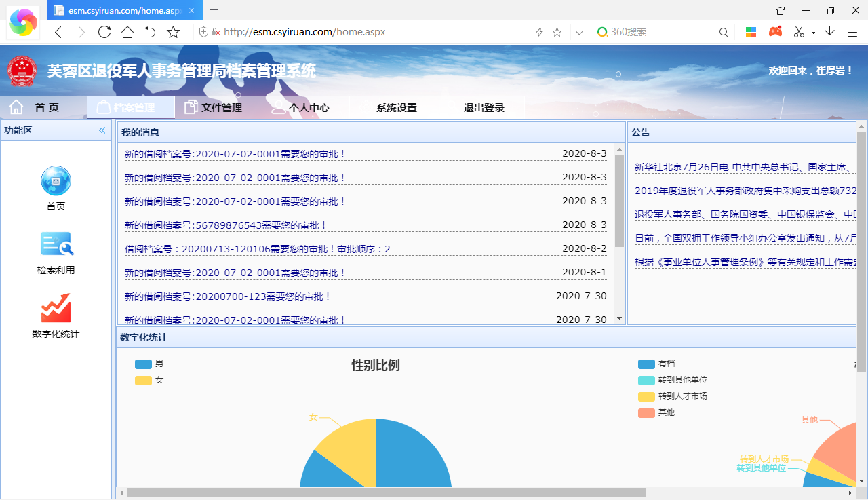This screenshot has height=500, width=868.
Task: Click the 性别比例 chart title
Action: point(376,365)
